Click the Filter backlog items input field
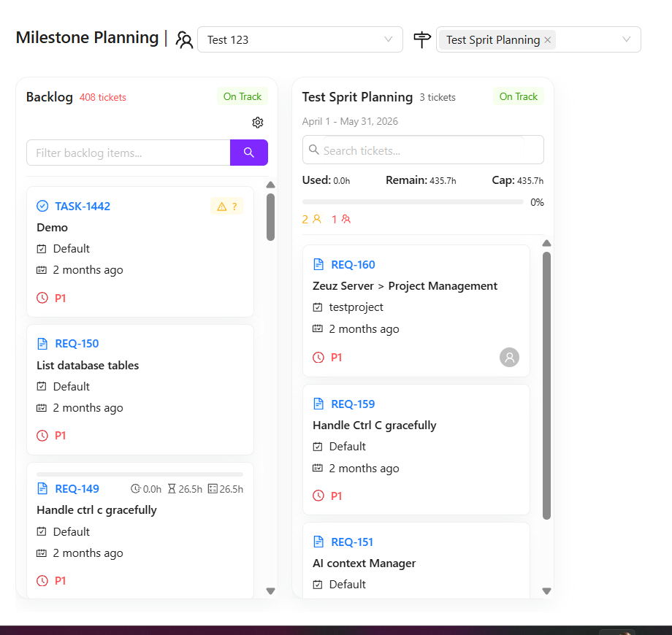This screenshot has width=672, height=635. point(129,153)
